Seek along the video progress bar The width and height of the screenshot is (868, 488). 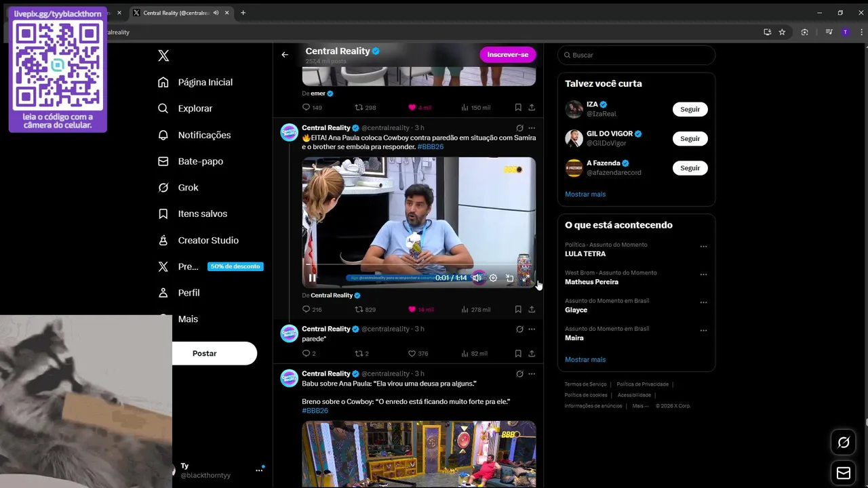click(x=418, y=264)
